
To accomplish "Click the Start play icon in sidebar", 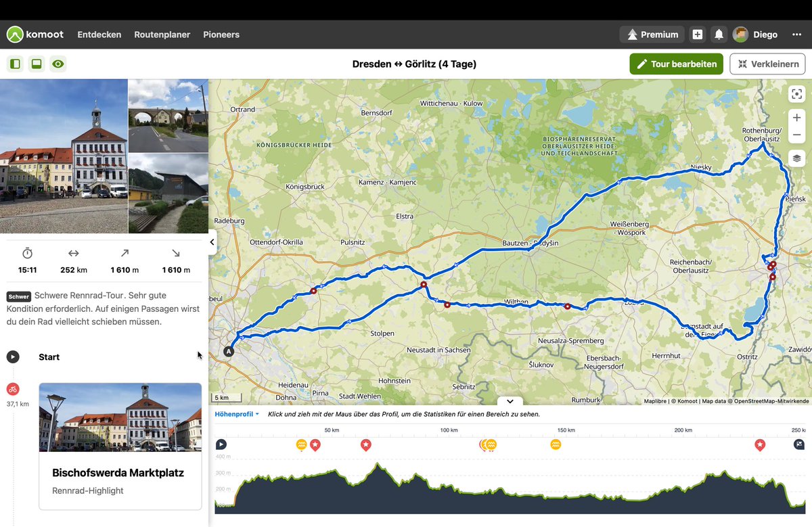I will pos(13,357).
